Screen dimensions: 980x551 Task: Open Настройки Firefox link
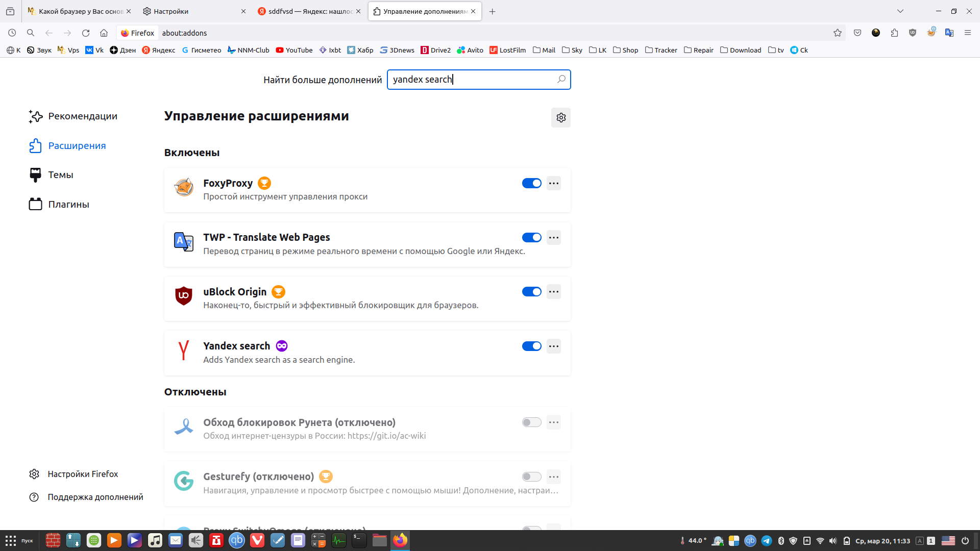point(73,474)
